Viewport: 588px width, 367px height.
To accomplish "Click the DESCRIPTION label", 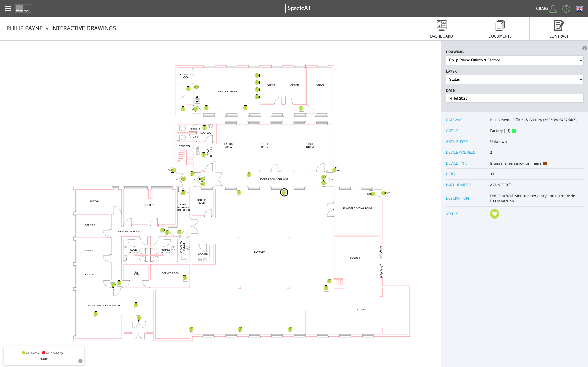I will coord(457,199).
